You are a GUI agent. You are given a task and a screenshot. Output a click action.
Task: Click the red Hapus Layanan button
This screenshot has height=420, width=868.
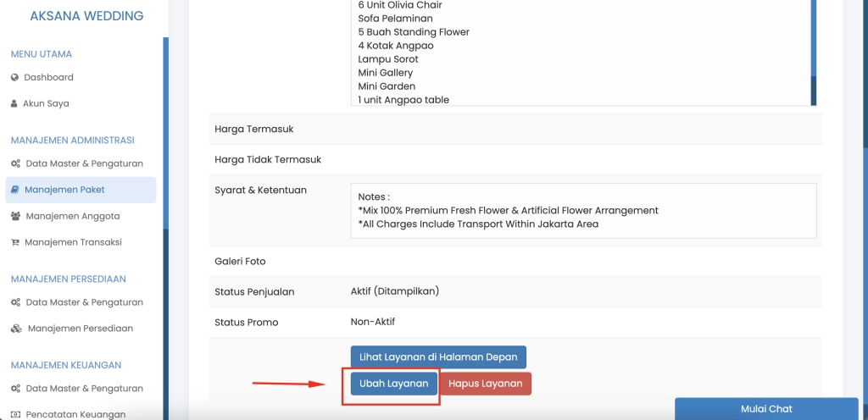[x=485, y=384]
